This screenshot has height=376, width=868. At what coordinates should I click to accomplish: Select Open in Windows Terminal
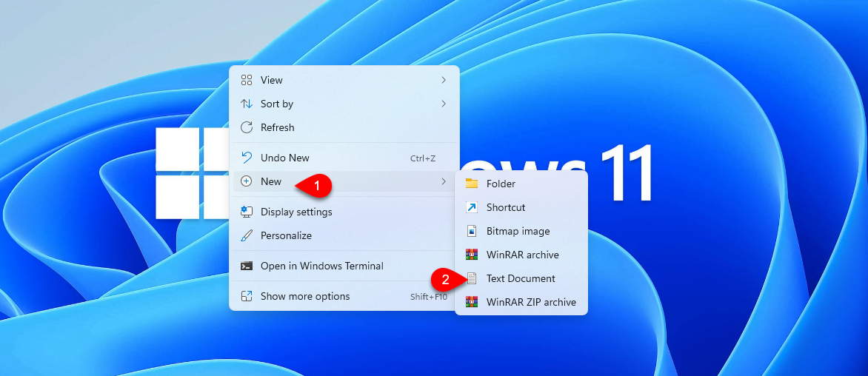(x=344, y=266)
